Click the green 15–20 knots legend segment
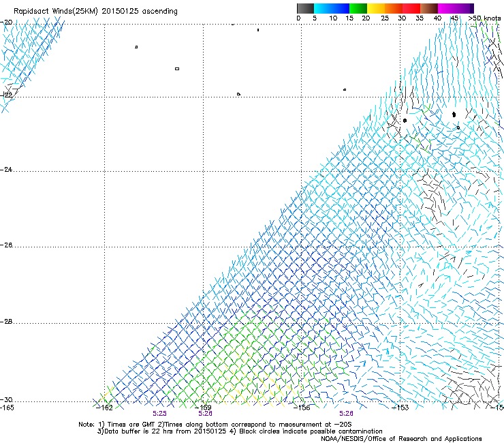The image size is (504, 443). point(358,8)
